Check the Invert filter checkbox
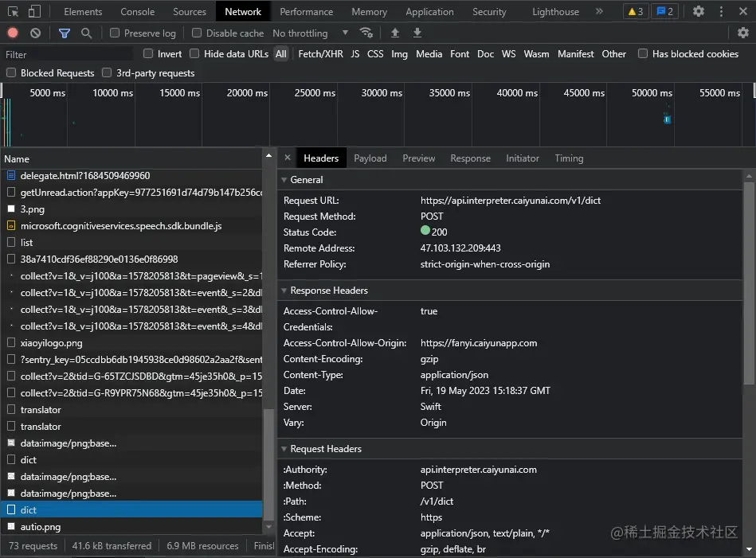 pos(148,53)
